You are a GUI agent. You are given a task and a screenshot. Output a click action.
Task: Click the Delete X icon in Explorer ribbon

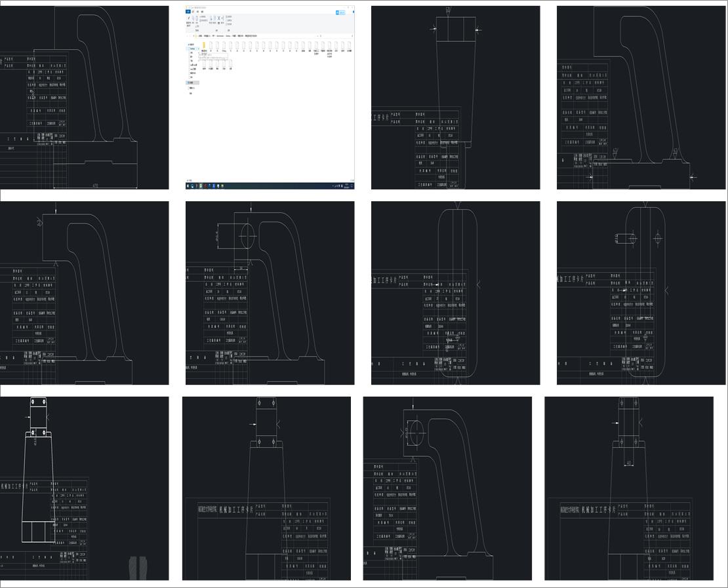pos(219,18)
